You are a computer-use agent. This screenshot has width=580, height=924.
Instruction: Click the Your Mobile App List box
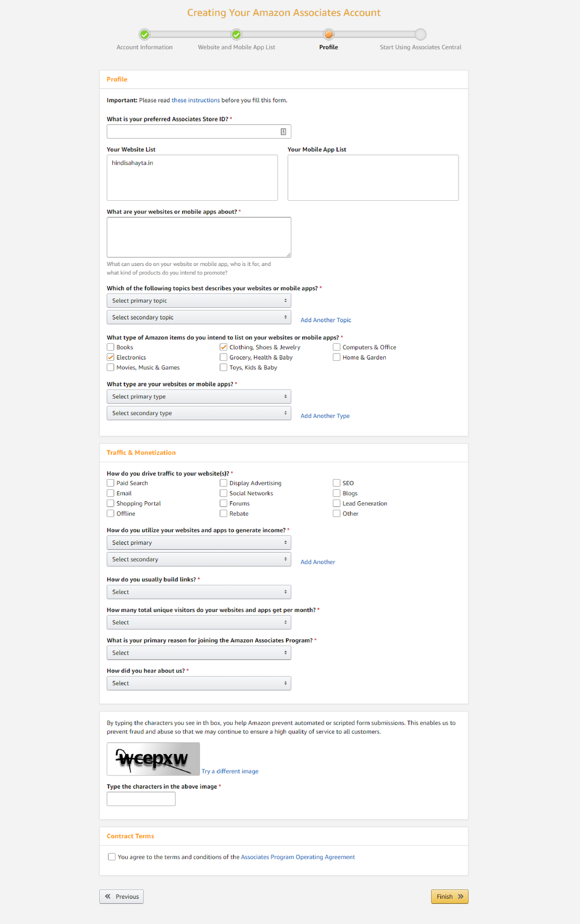(373, 177)
